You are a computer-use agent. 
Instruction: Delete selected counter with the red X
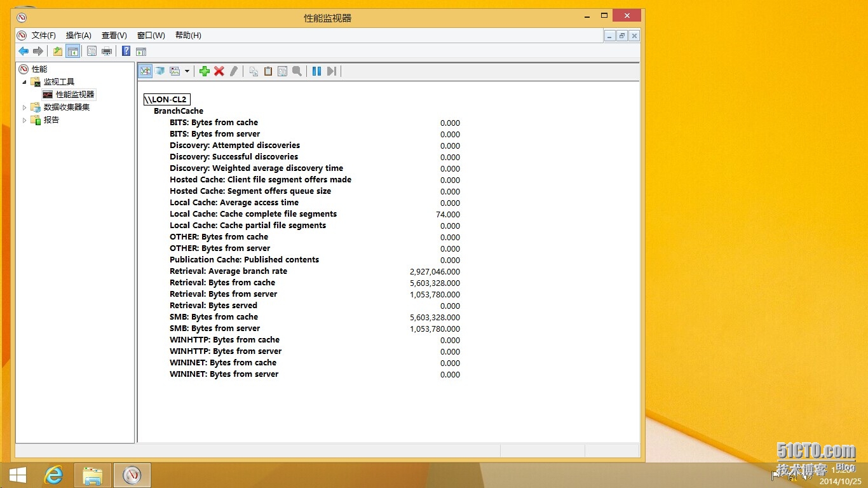pyautogui.click(x=219, y=71)
